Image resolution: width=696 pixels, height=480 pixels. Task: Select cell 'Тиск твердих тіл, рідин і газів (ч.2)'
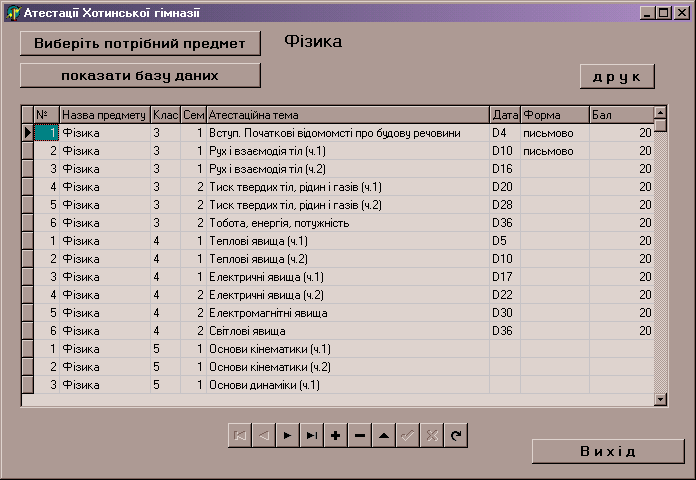[x=348, y=205]
